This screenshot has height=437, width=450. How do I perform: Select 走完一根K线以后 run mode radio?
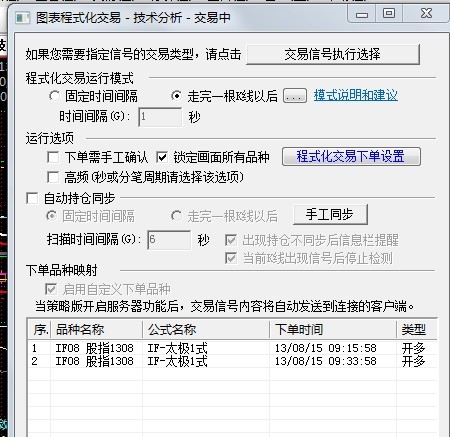[x=176, y=96]
